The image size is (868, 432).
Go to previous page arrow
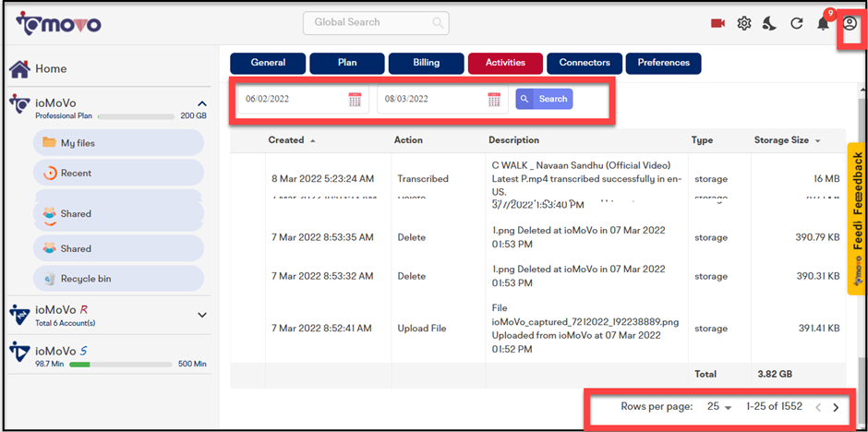click(x=818, y=408)
